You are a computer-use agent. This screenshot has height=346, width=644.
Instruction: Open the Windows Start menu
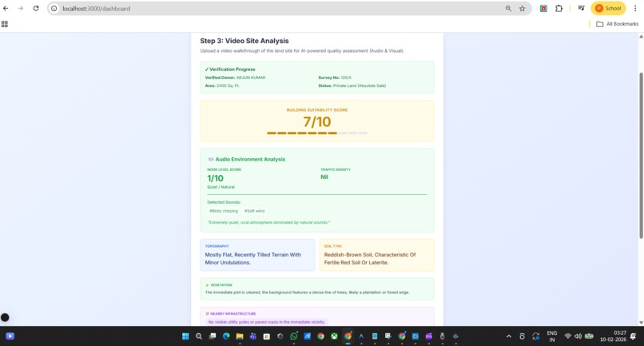coord(185,336)
